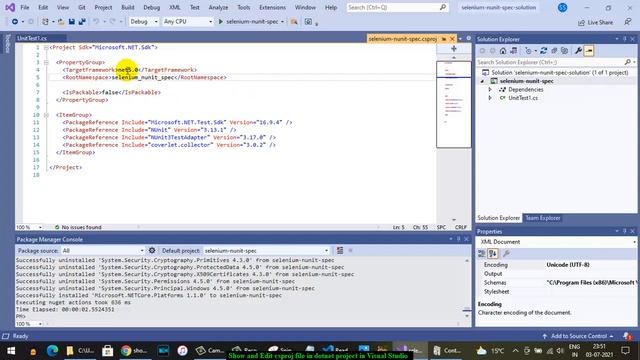Image resolution: width=640 pixels, height=360 pixels.
Task: Open Properties wrench icon in Solution Explorer
Action: pyautogui.click(x=578, y=51)
